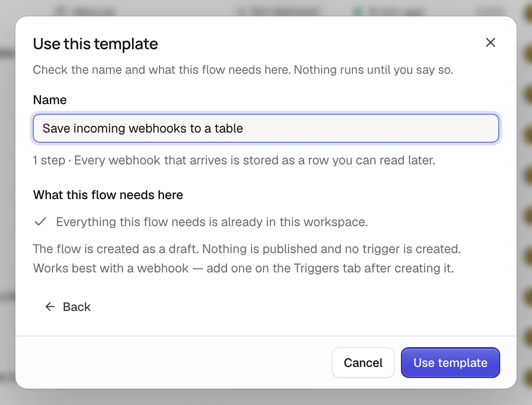
Task: Click the 'Check the name' subtitle text
Action: point(243,69)
